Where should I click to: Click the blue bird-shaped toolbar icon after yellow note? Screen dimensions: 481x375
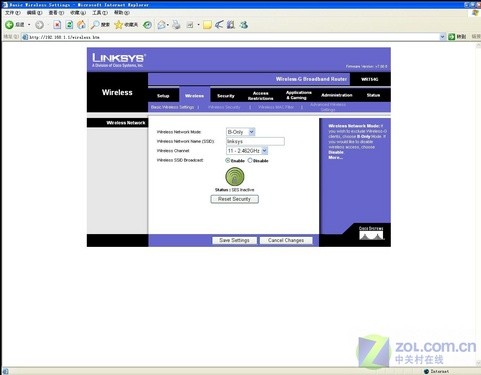219,24
